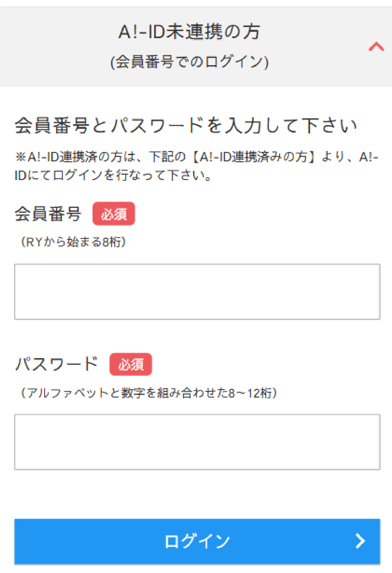
Task: Click the パスワード field label
Action: (x=57, y=364)
